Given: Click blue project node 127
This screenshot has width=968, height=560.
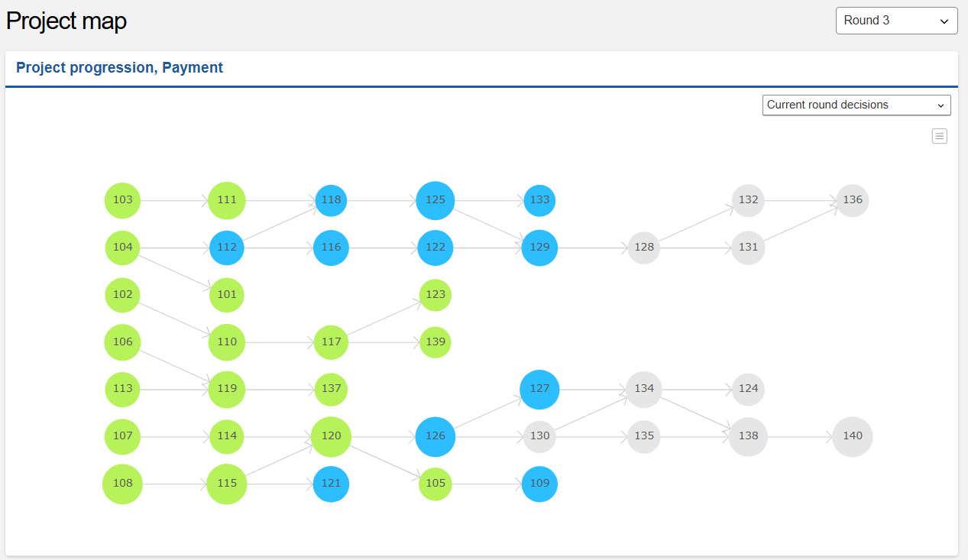Looking at the screenshot, I should [x=539, y=389].
